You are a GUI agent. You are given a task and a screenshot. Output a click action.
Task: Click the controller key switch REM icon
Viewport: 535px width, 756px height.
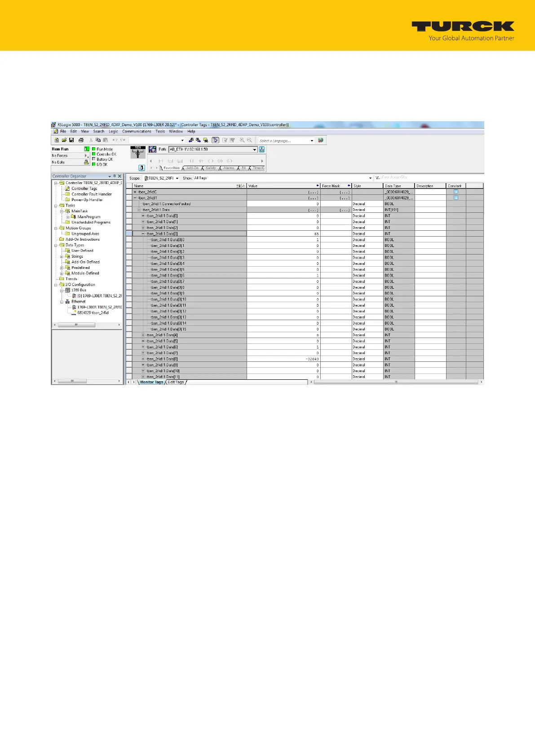point(137,152)
